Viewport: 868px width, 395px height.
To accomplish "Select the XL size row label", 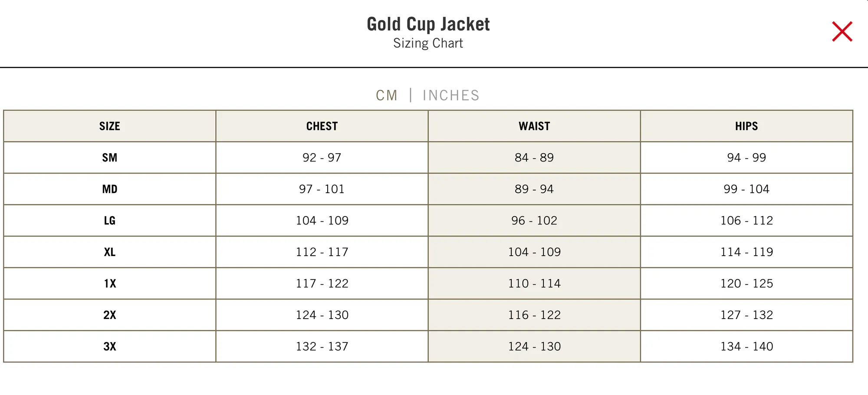I will coord(110,252).
